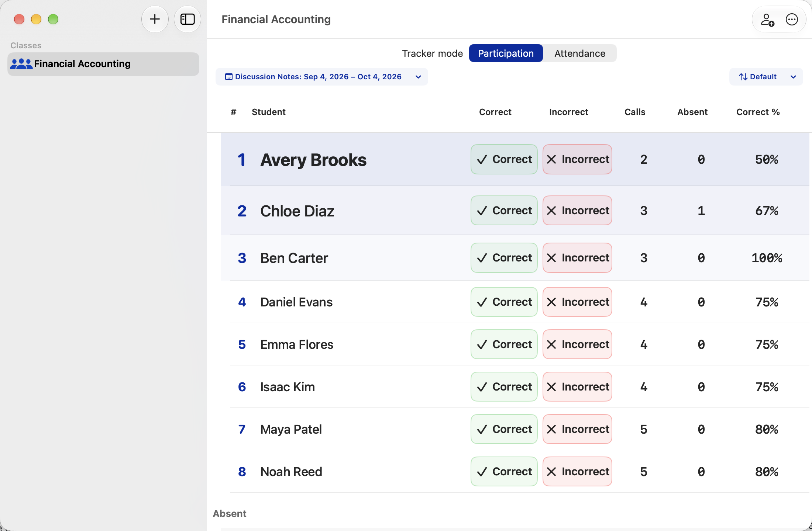
Task: Switch tracker mode to Participation
Action: point(506,53)
